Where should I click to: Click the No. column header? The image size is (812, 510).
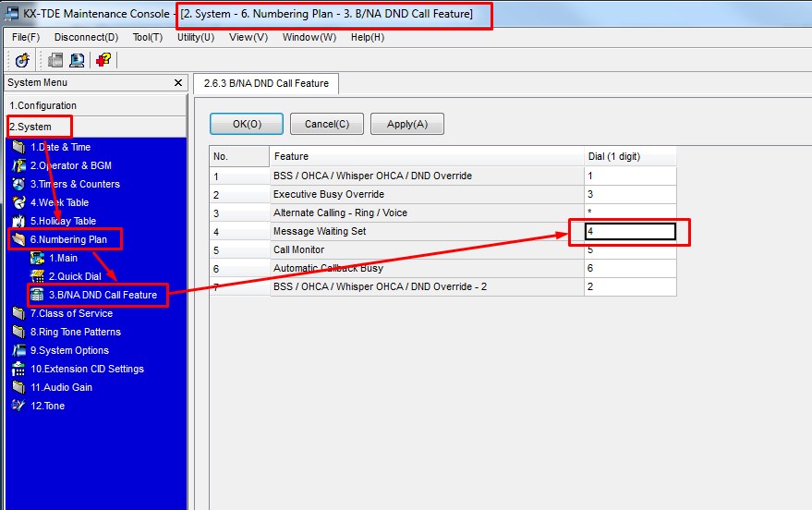click(239, 156)
